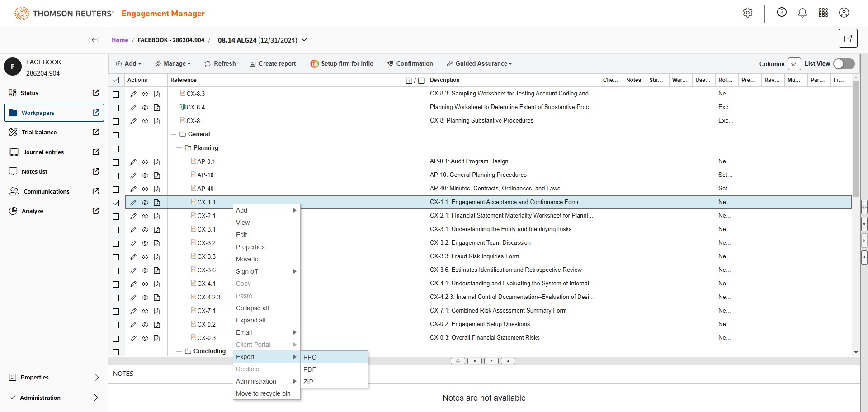This screenshot has width=868, height=412.
Task: Click Create report button
Action: pos(273,64)
